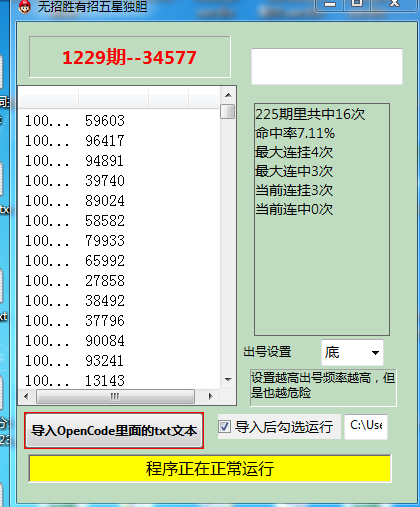The width and height of the screenshot is (420, 507).
Task: Select the list row with number 13143
Action: coord(119,380)
